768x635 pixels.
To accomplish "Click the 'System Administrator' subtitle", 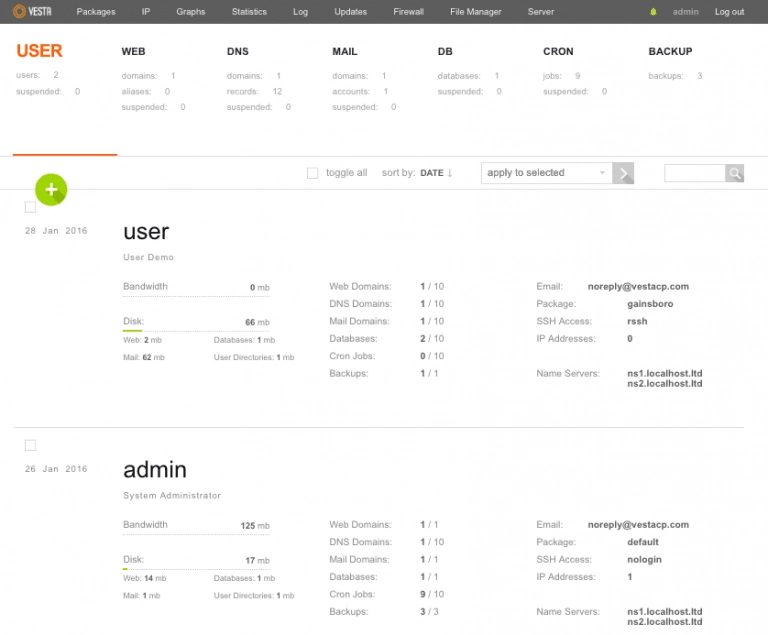I will tap(172, 495).
